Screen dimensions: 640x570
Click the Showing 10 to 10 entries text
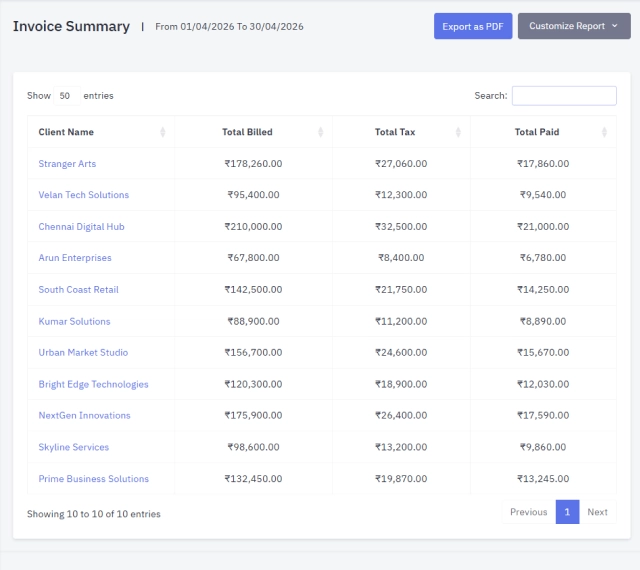click(94, 514)
